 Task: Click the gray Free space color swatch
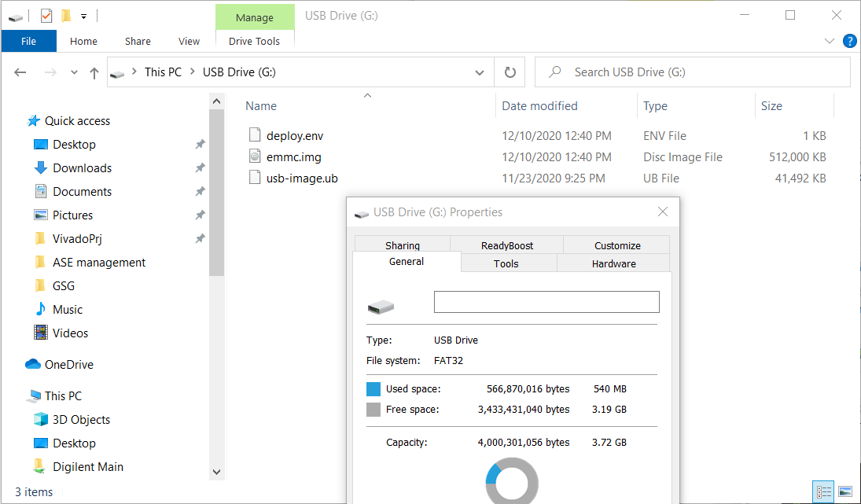point(373,410)
